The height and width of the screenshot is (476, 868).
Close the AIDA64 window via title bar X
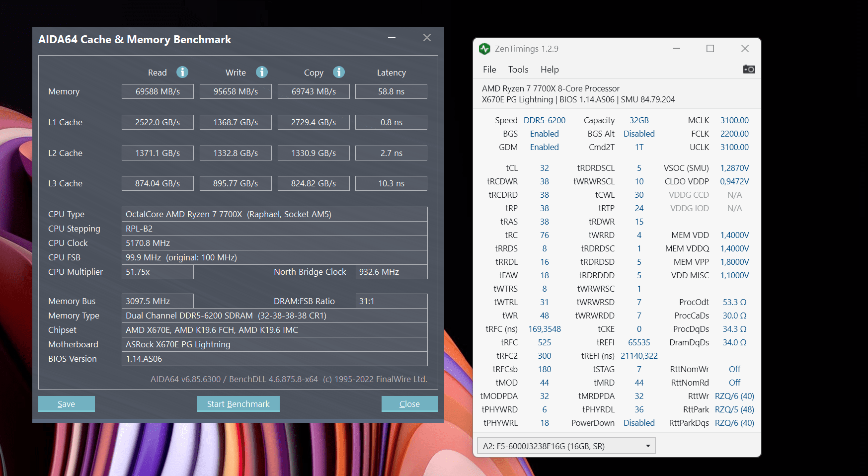pyautogui.click(x=427, y=38)
